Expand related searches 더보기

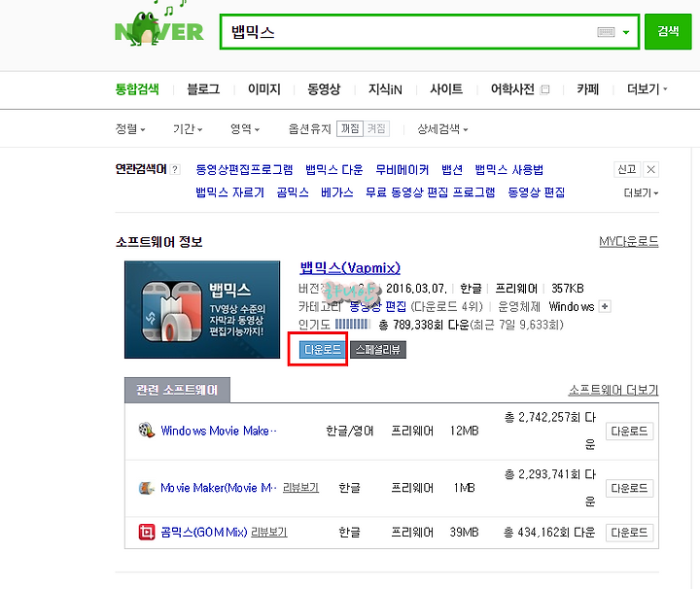(x=641, y=192)
